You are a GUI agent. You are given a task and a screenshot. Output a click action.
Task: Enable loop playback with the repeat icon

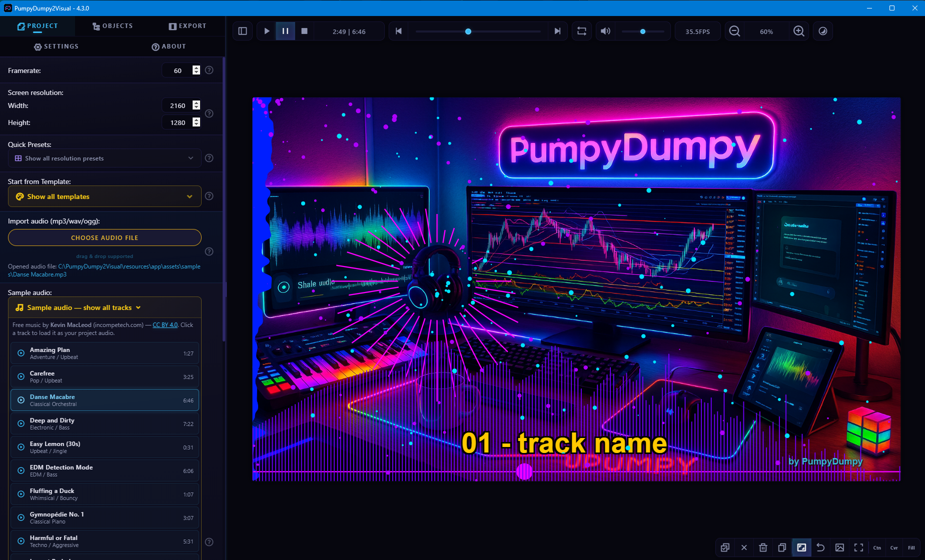click(581, 31)
